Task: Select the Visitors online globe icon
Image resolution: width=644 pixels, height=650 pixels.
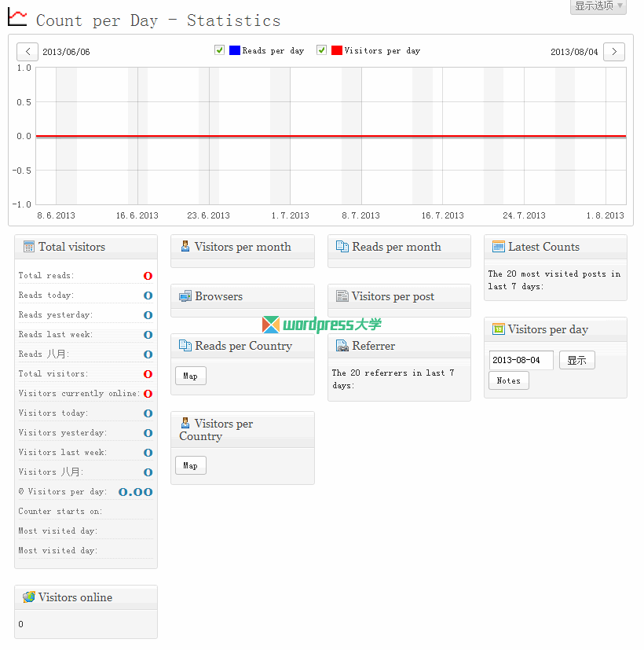Action: coord(28,597)
